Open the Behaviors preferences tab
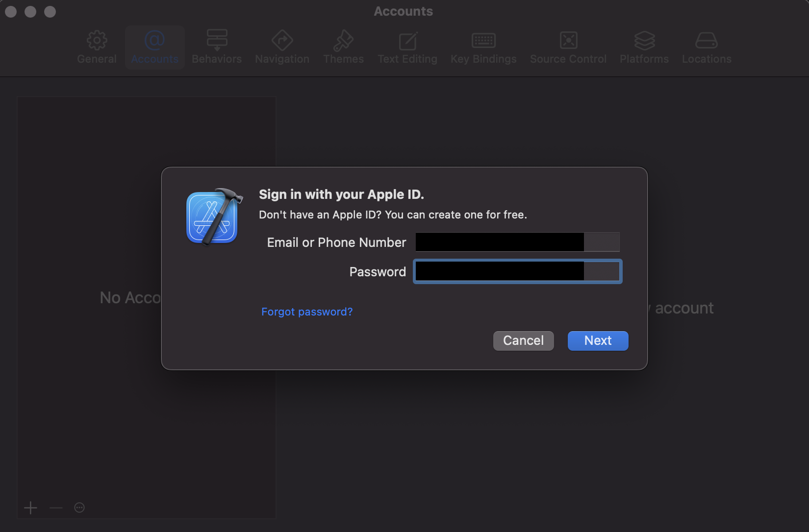 click(217, 48)
